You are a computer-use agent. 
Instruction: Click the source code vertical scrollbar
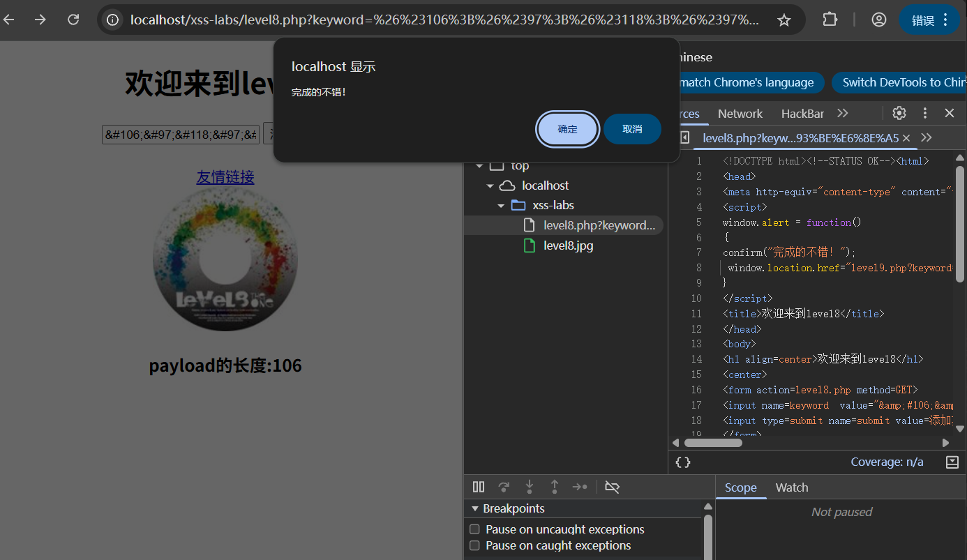[x=960, y=225]
